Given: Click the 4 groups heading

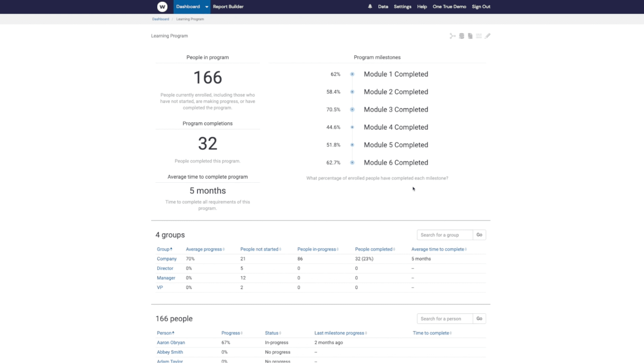Looking at the screenshot, I should click(170, 235).
